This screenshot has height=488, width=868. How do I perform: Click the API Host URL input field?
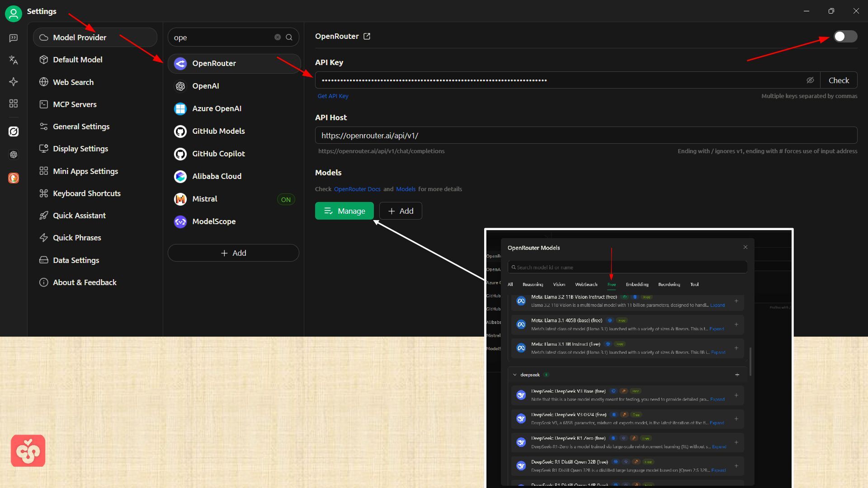[x=586, y=135]
